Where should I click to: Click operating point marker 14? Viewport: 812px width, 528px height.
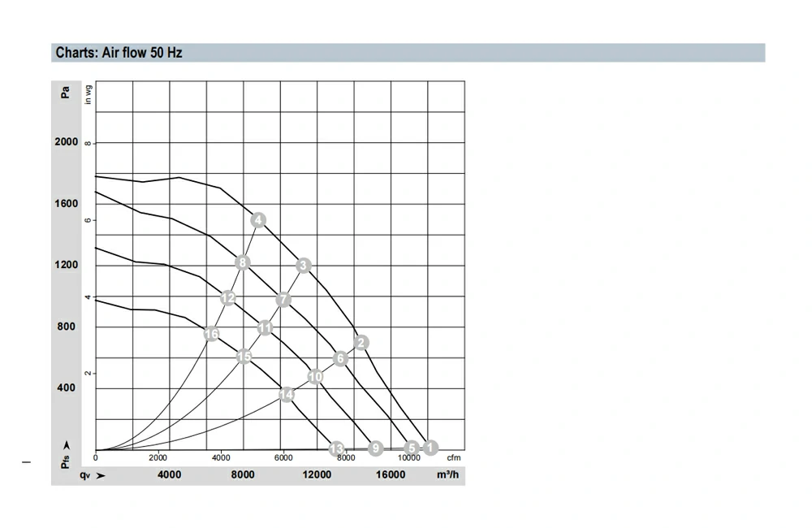tap(287, 395)
